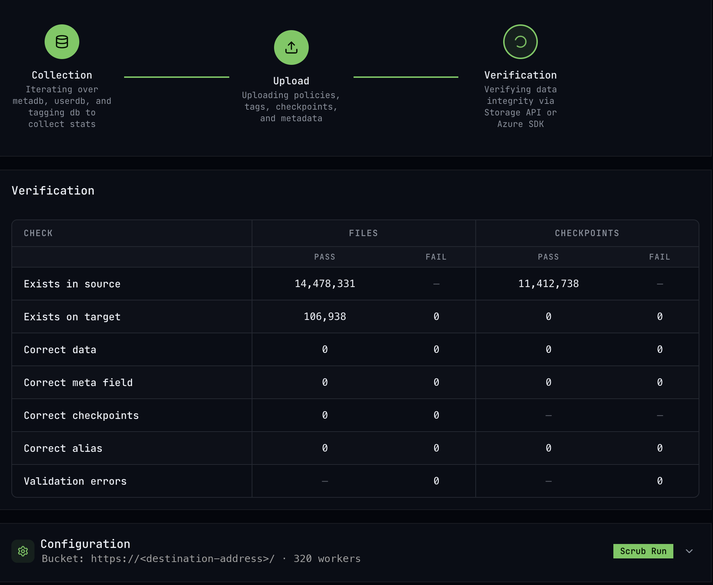Select the Correct alias row label
This screenshot has height=585, width=713.
63,449
